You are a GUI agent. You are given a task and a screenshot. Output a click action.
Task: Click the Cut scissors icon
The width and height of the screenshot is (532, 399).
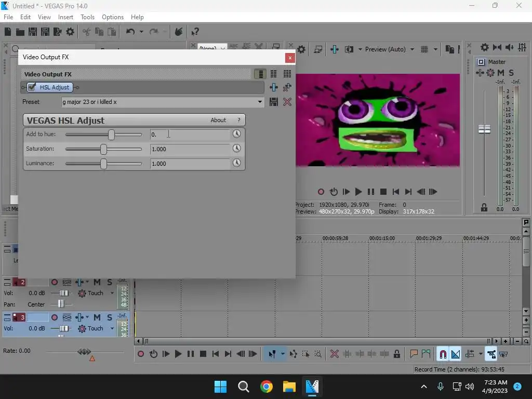(x=87, y=32)
